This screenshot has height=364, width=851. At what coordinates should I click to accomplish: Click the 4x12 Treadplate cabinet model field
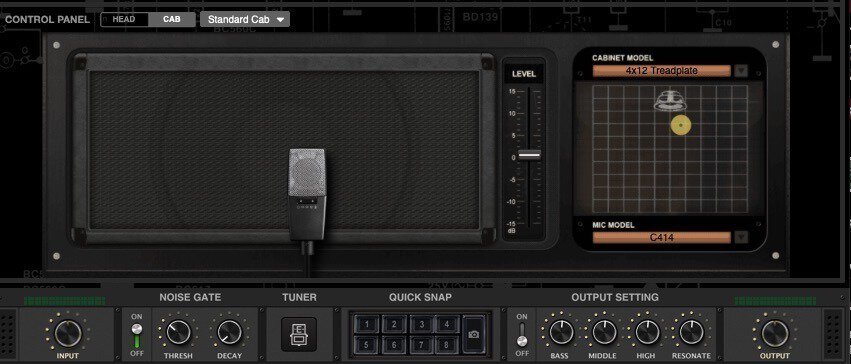(662, 71)
